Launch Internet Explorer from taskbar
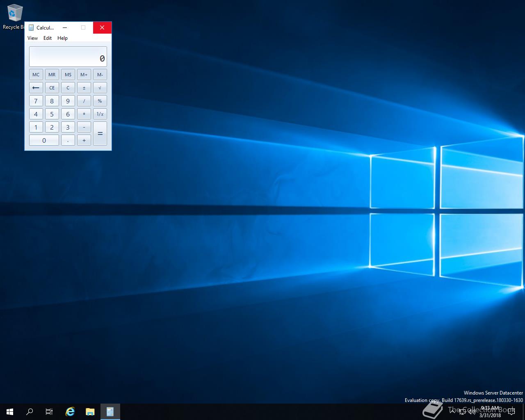The width and height of the screenshot is (525, 420). coord(70,412)
